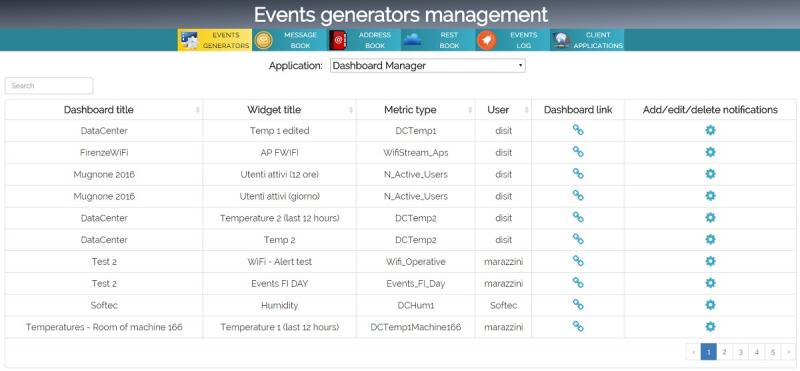
Task: Click the DCHum1 metric type cell
Action: pyautogui.click(x=415, y=305)
